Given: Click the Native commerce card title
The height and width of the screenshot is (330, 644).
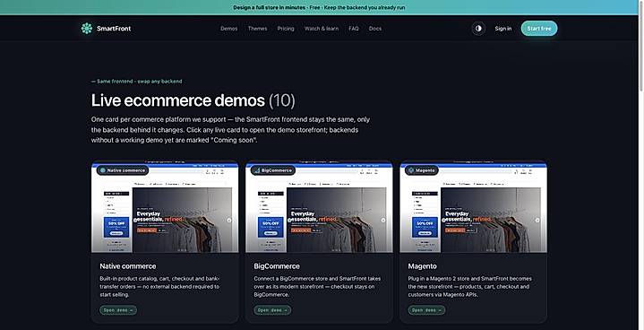Looking at the screenshot, I should [x=128, y=266].
